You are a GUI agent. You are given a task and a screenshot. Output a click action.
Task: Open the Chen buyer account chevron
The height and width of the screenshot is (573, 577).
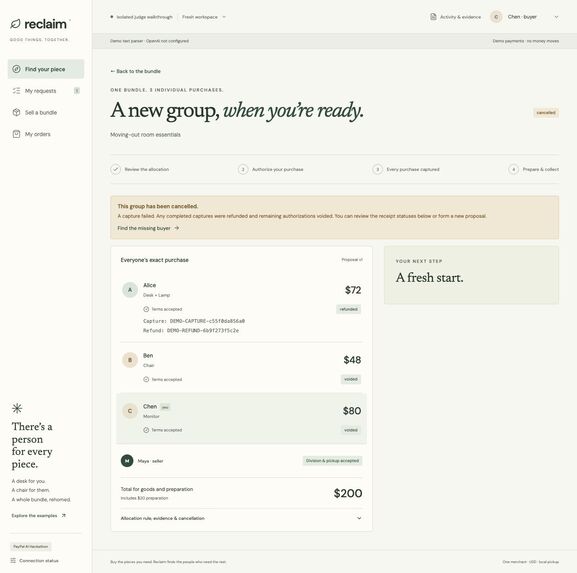(x=556, y=17)
